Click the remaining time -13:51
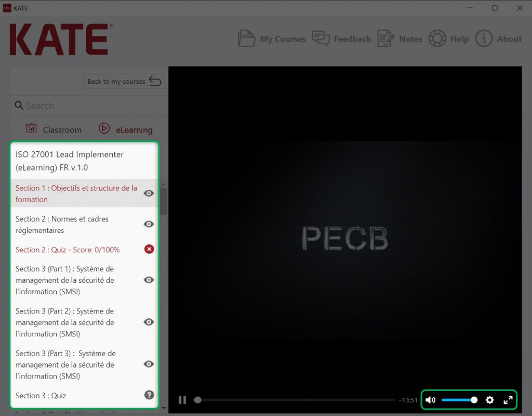 pos(408,400)
